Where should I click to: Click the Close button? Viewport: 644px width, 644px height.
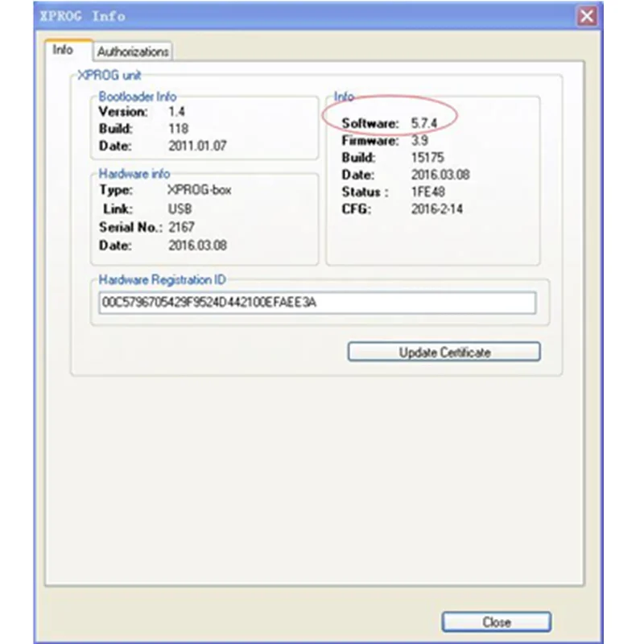click(x=496, y=621)
